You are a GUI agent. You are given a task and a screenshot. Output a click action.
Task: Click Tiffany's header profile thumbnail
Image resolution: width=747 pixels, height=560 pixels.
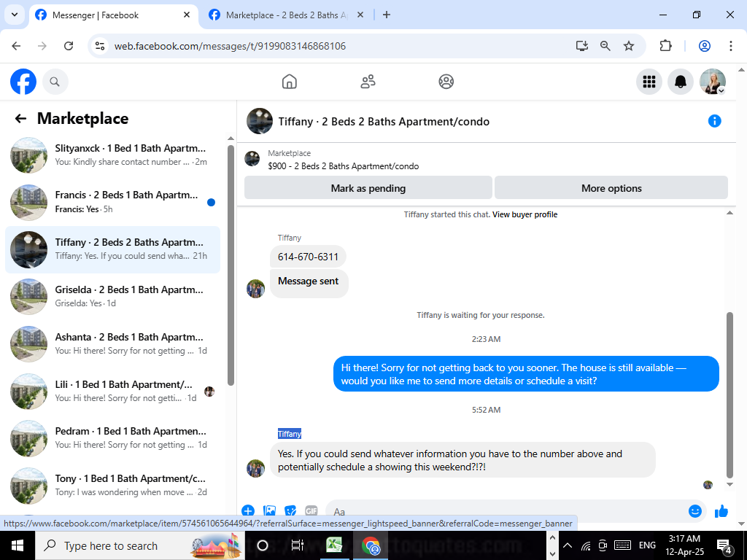(259, 121)
